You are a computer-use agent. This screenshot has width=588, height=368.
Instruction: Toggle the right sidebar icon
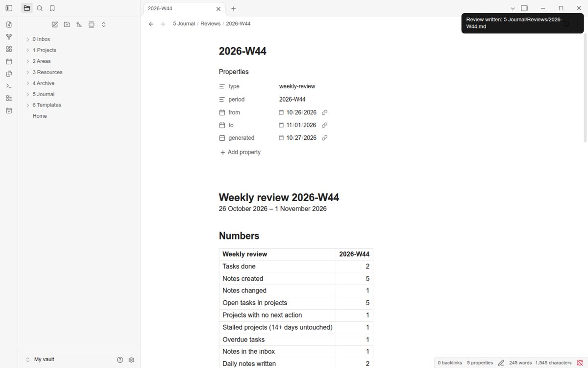[524, 8]
